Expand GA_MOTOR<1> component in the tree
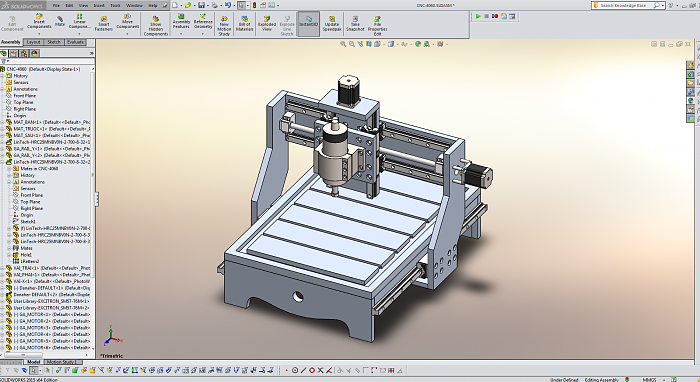 2,314
